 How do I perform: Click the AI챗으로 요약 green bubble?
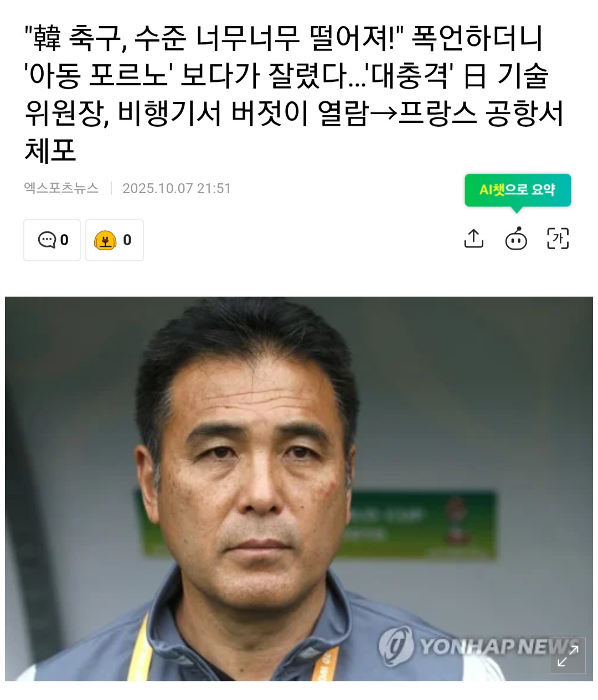(518, 190)
